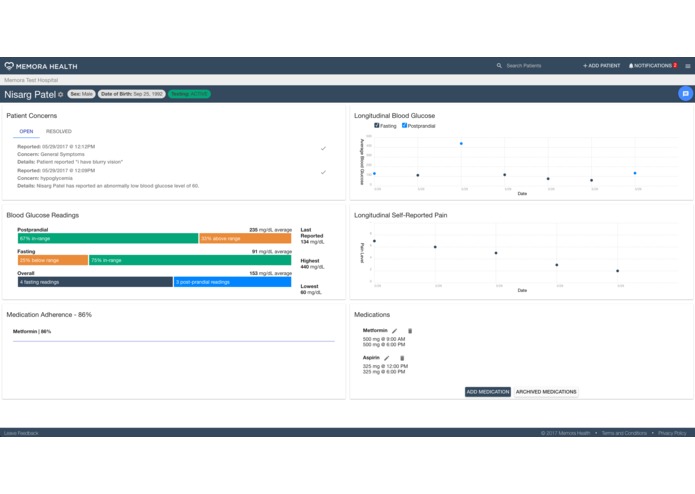Click the Add Medication button
The width and height of the screenshot is (695, 494).
coord(488,392)
